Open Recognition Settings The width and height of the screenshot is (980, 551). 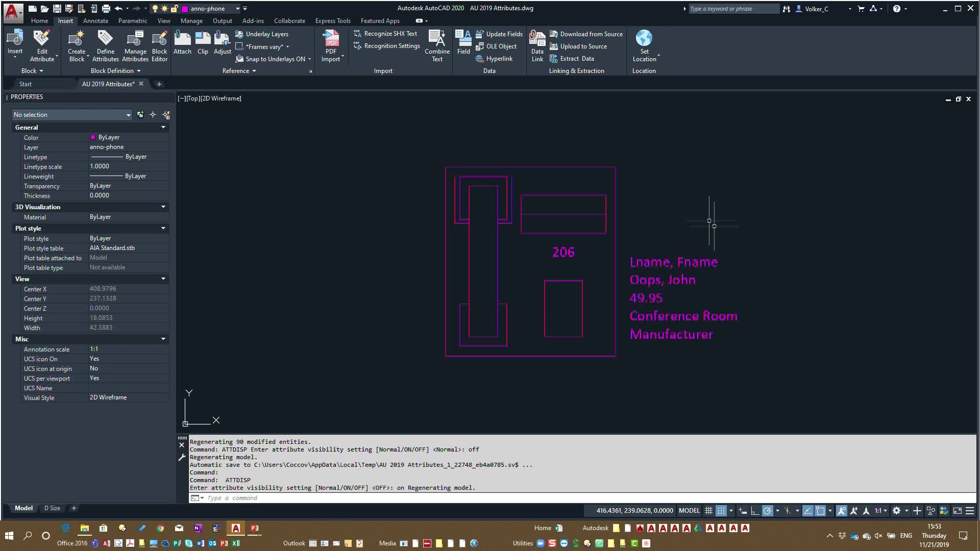387,46
